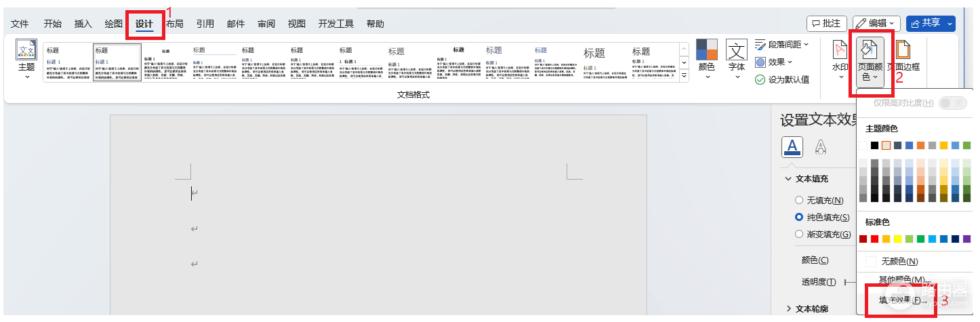This screenshot has width=980, height=322.
Task: Pick dark blue in 标准色 row
Action: click(x=955, y=239)
